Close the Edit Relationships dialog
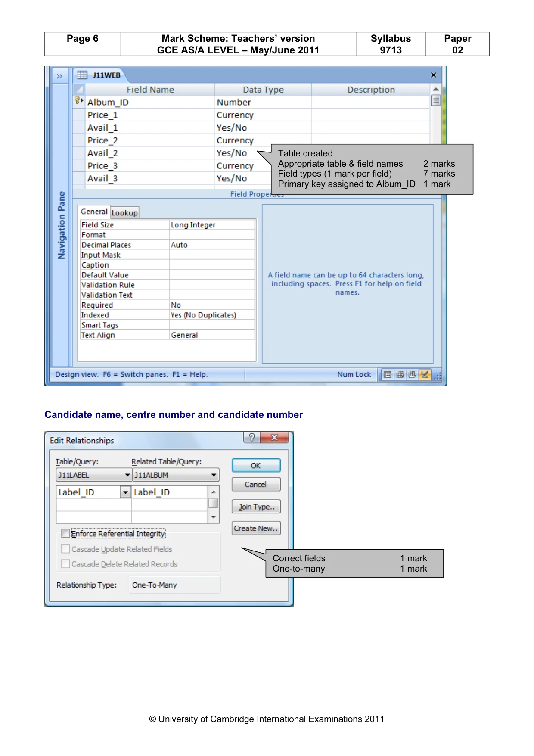 [275, 437]
